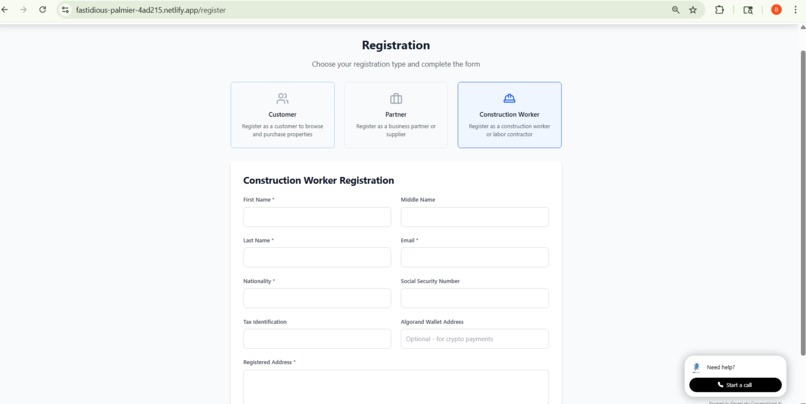
Task: Select the Construction Worker registration card
Action: [x=509, y=115]
